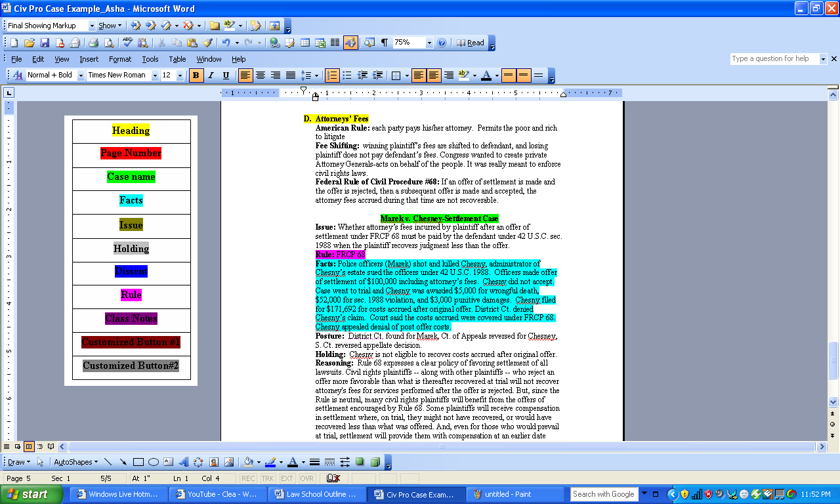The image size is (840, 504).
Task: Open the Table menu
Action: point(177,59)
